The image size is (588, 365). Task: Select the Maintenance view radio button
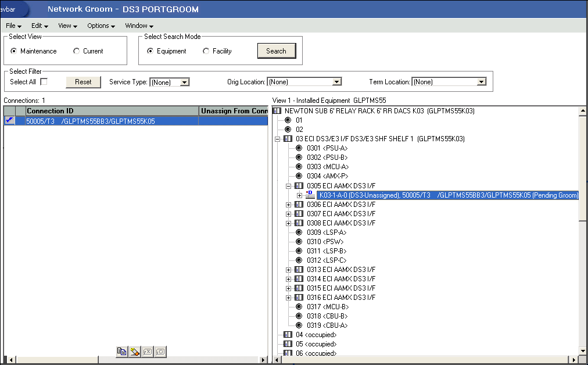13,51
